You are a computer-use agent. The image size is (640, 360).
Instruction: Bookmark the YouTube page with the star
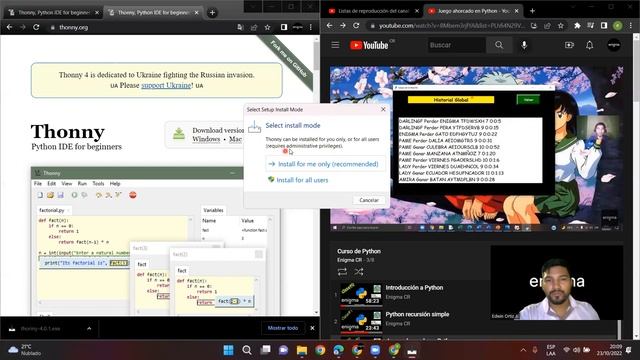(x=561, y=26)
